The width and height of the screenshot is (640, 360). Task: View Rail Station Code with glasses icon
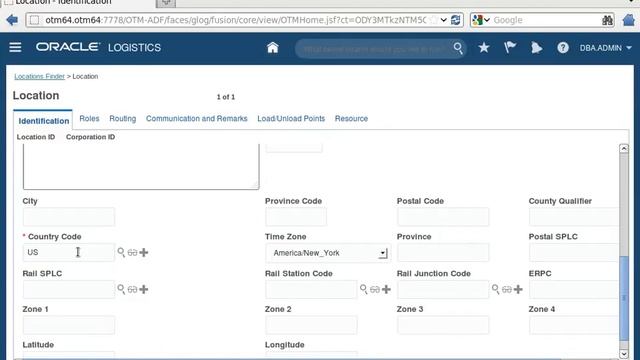[375, 289]
